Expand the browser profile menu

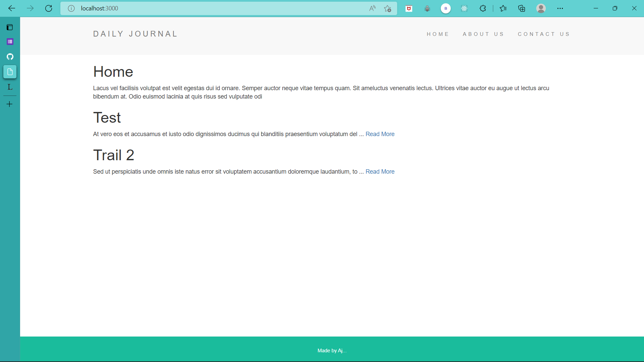[541, 8]
